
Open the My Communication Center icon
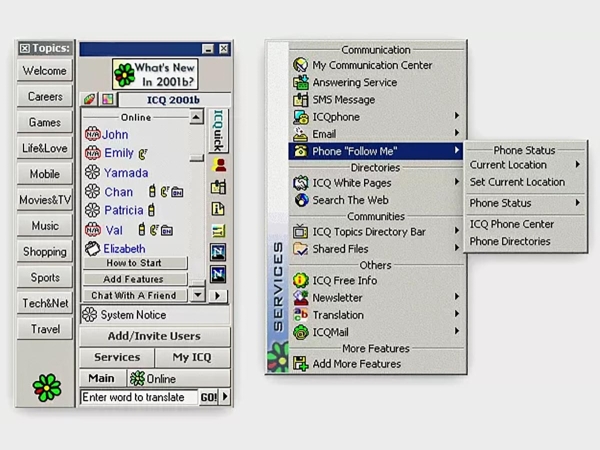(x=300, y=65)
